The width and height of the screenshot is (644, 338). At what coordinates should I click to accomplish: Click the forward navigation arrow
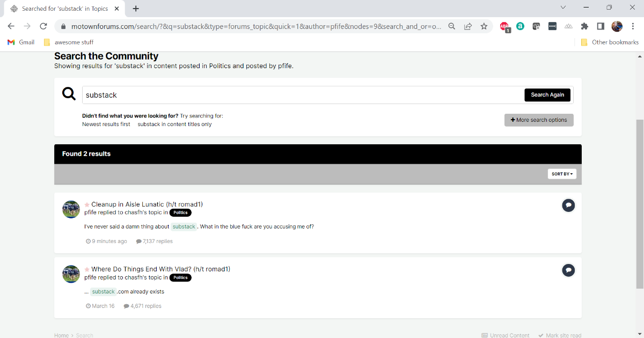pos(27,26)
